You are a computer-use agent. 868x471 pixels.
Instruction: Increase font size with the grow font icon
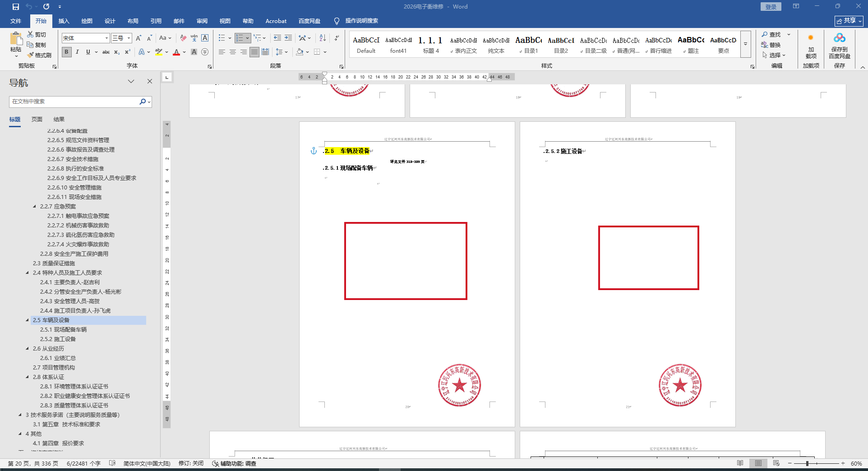139,38
